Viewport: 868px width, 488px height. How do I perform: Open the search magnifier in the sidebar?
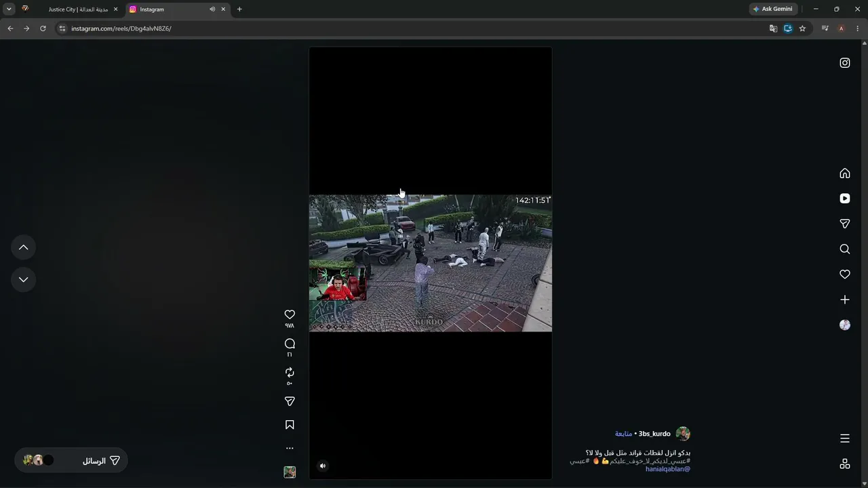(x=844, y=249)
